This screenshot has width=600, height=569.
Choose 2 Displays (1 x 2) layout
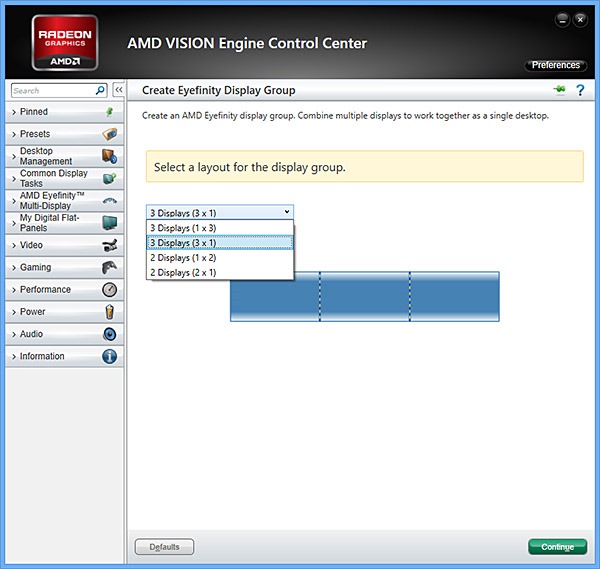coord(220,257)
